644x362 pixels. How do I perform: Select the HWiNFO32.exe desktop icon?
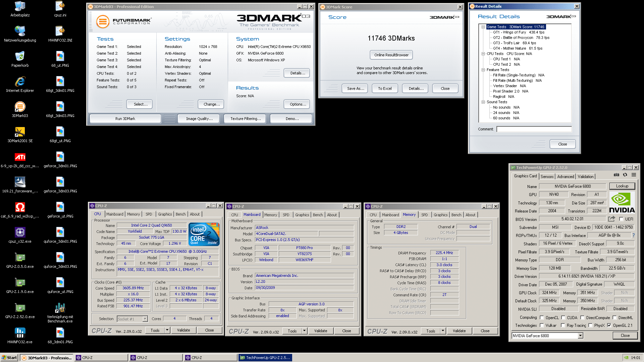point(20,336)
